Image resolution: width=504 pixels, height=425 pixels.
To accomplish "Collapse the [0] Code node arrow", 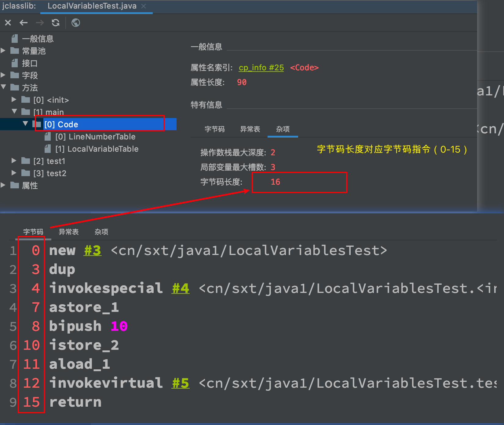I will click(x=25, y=124).
